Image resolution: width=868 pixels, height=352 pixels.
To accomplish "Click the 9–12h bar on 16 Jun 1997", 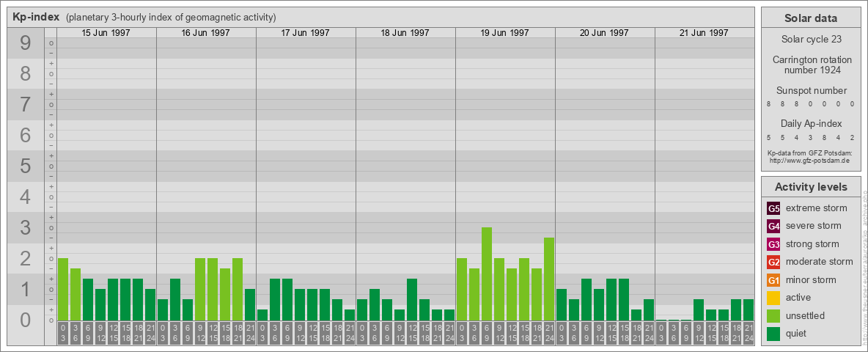I will tap(200, 290).
